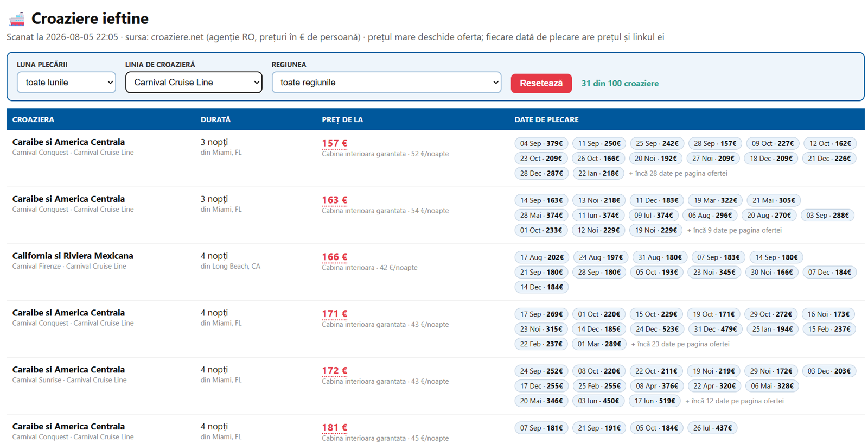Viewport: 868px width, 443px height.
Task: Select the 14 Sep · 163€ departure chip
Action: [x=541, y=200]
